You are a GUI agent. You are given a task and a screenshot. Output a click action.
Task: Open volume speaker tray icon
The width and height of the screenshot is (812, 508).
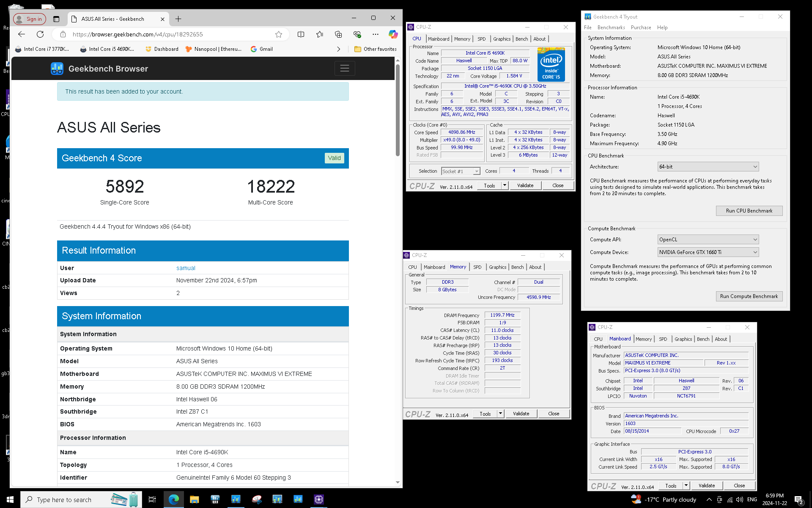pos(739,500)
